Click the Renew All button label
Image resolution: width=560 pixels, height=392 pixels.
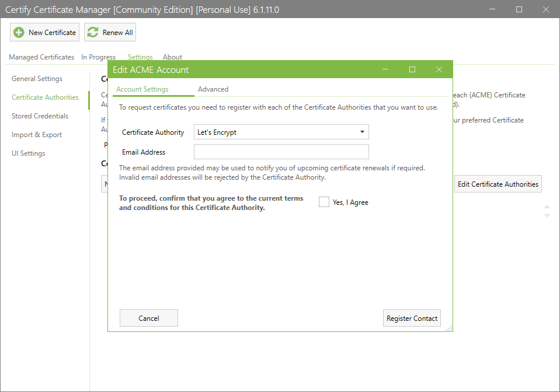coord(117,33)
